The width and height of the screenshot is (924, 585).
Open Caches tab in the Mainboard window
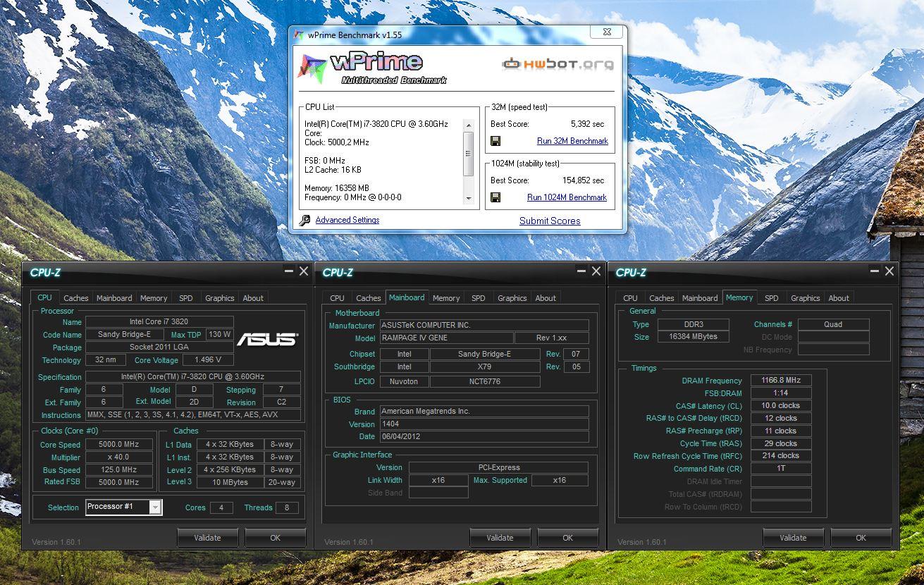pos(369,298)
